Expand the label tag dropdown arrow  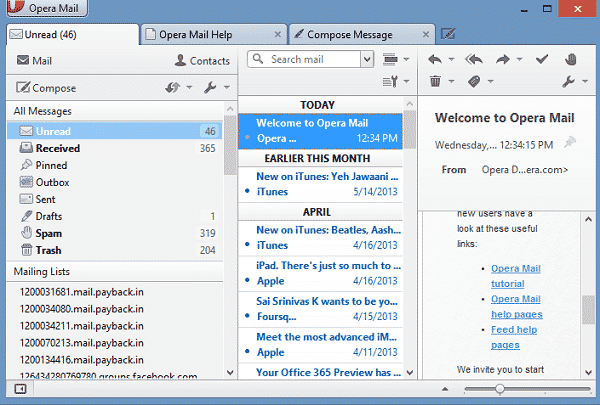(491, 81)
